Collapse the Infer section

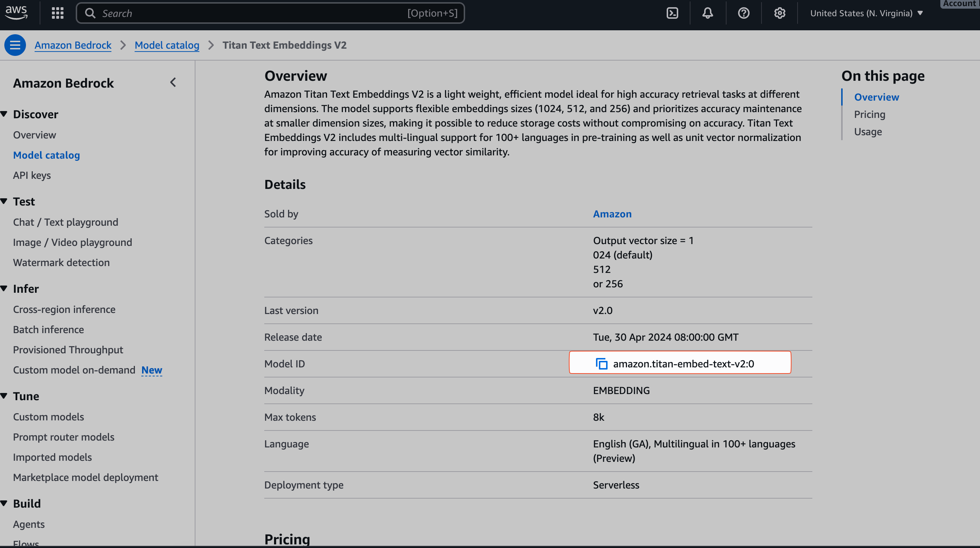[5, 288]
